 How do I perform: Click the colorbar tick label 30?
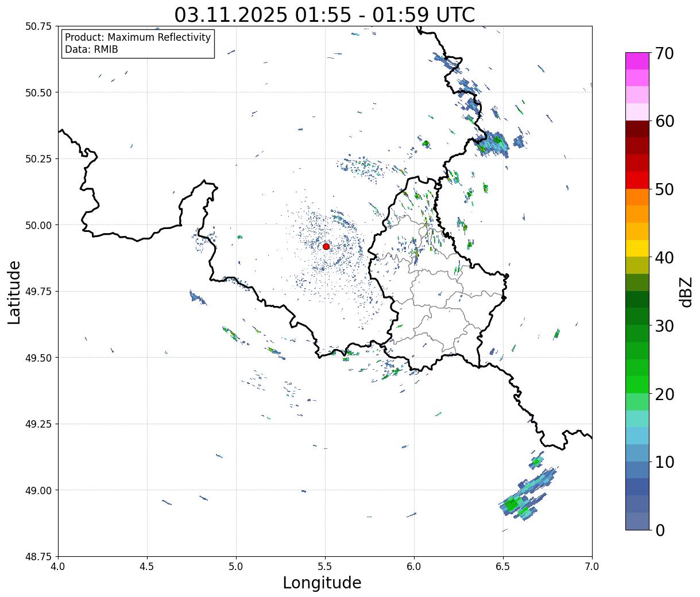(664, 325)
